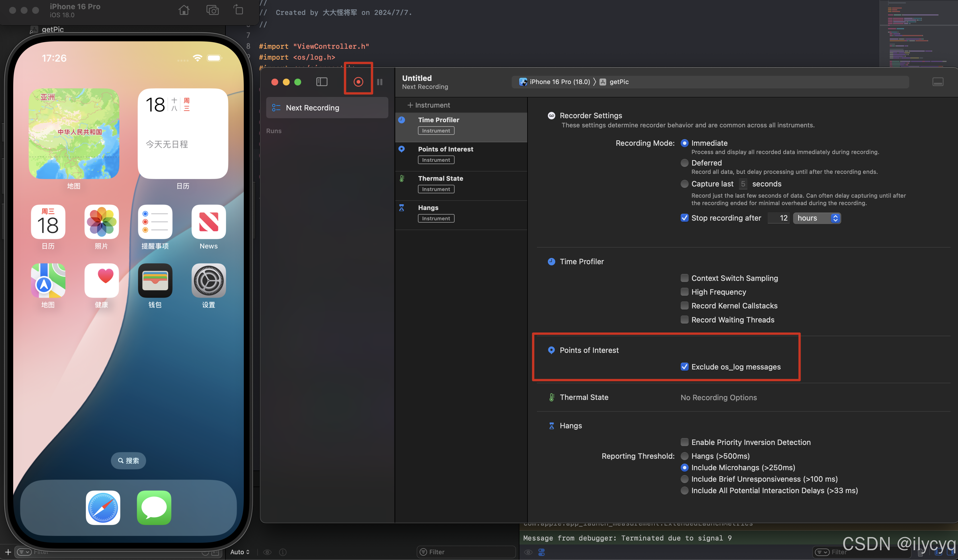Screen dimensions: 958x560
Task: Choose Hangs (>500ms) reporting threshold
Action: (x=684, y=456)
